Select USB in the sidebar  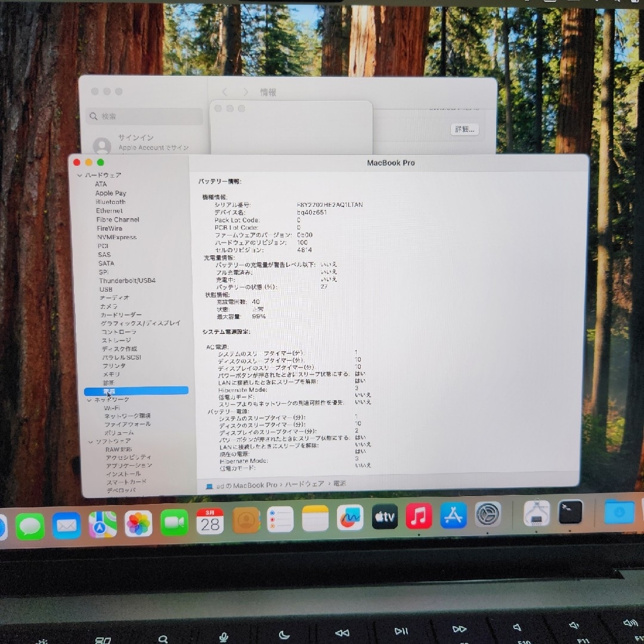106,289
